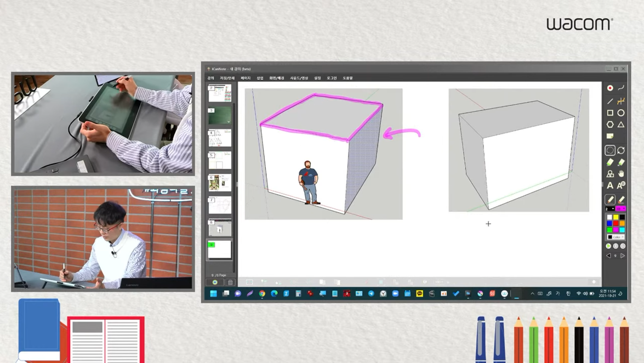Pick the right eraser tool
644x363 pixels.
pyautogui.click(x=621, y=162)
